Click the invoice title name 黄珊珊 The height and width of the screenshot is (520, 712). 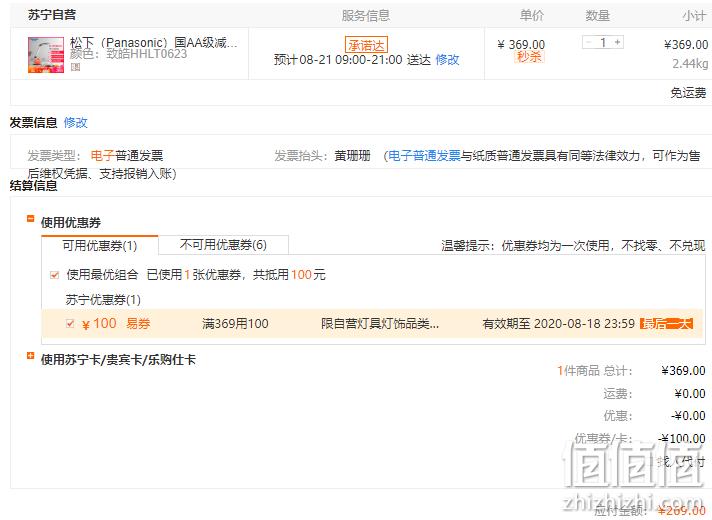pos(352,156)
